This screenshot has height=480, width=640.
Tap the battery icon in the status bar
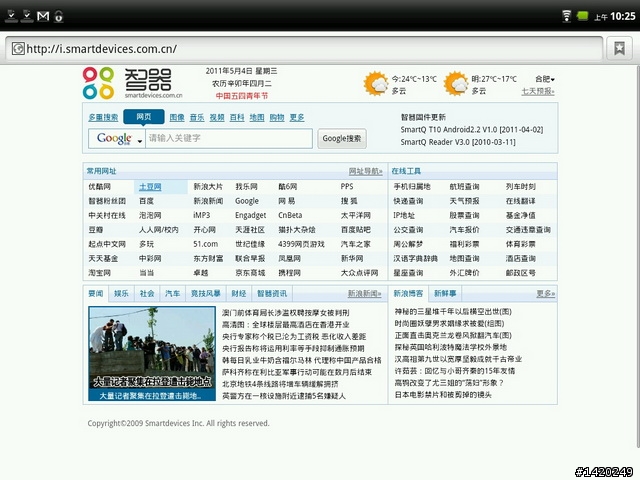click(x=582, y=16)
